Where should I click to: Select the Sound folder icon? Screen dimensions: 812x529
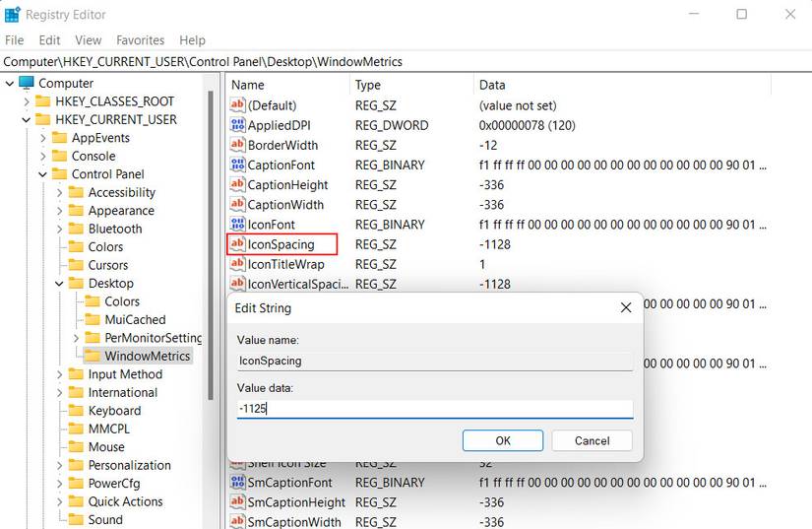tap(76, 519)
